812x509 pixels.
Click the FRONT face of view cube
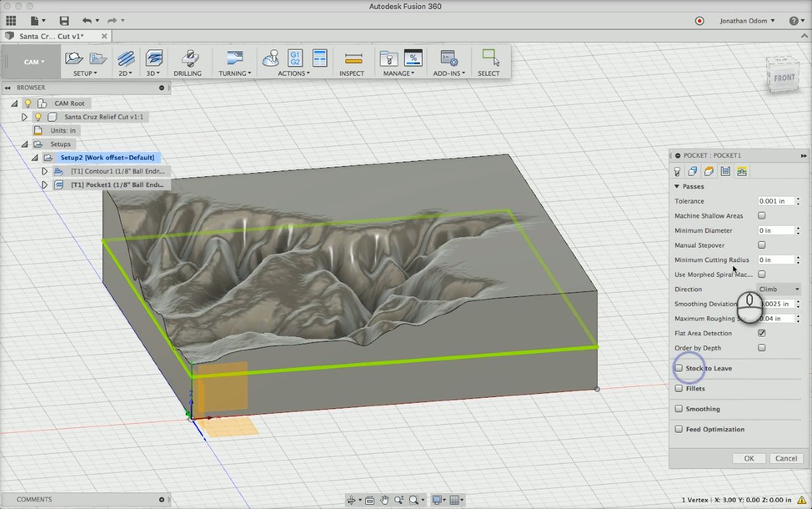(x=783, y=78)
